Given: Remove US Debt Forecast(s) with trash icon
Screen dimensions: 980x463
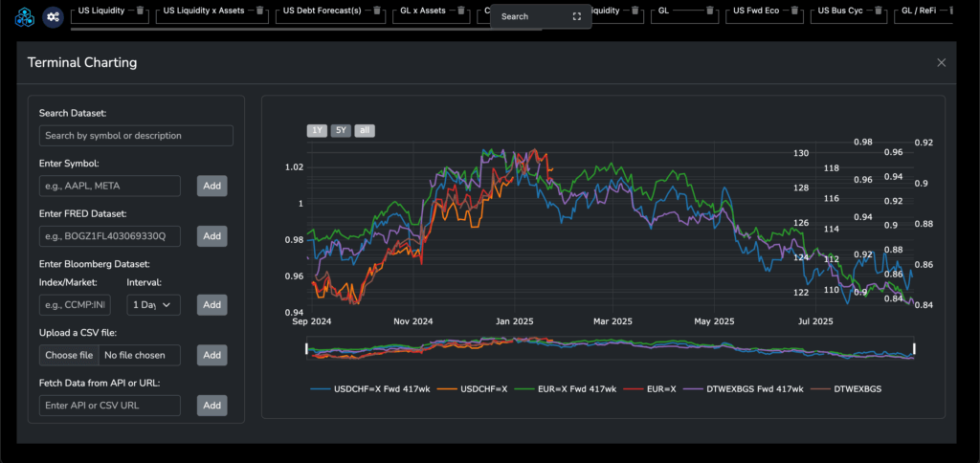Looking at the screenshot, I should pos(376,11).
